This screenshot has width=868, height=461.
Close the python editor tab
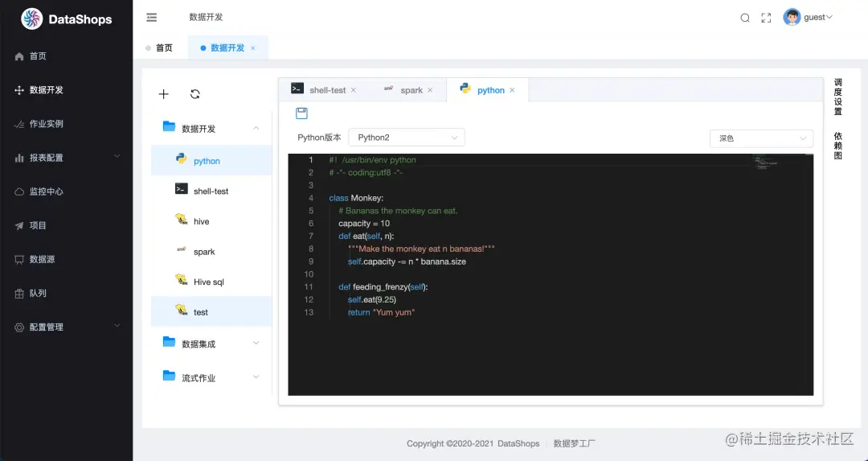[512, 90]
